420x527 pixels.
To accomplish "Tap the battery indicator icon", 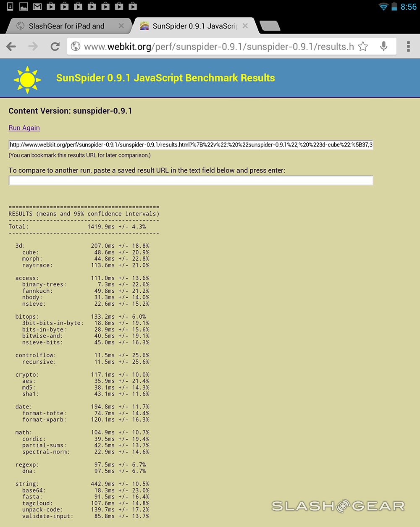I will pyautogui.click(x=394, y=7).
